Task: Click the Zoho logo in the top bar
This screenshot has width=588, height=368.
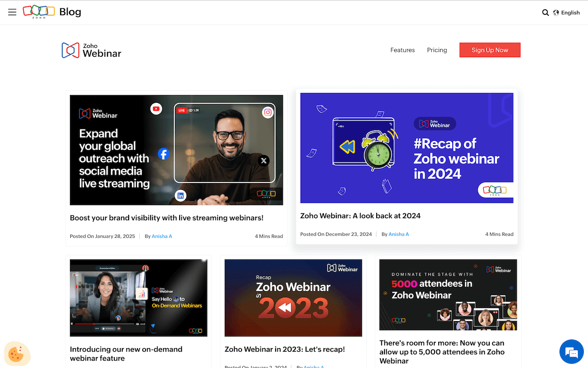Action: pyautogui.click(x=39, y=12)
